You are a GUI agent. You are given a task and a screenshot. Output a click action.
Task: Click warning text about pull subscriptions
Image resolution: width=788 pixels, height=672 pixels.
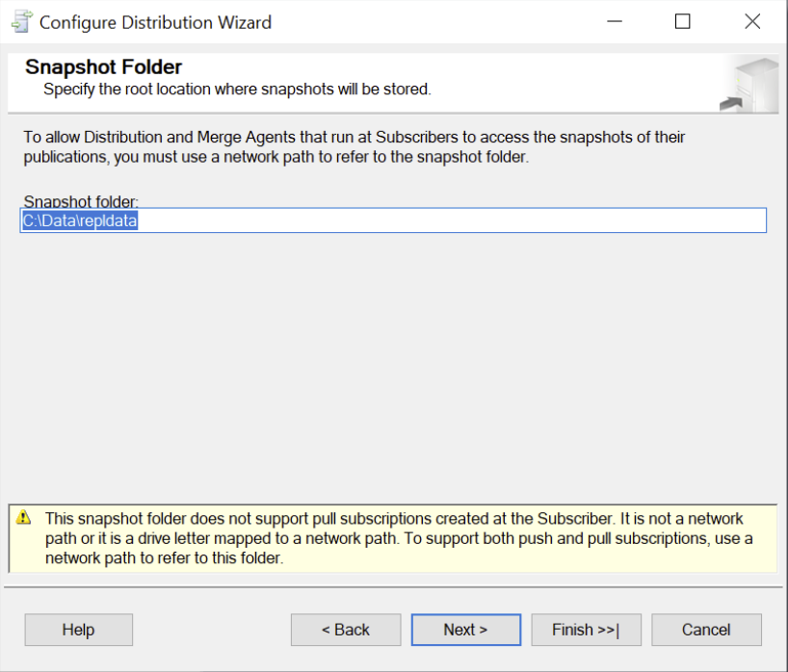click(399, 538)
